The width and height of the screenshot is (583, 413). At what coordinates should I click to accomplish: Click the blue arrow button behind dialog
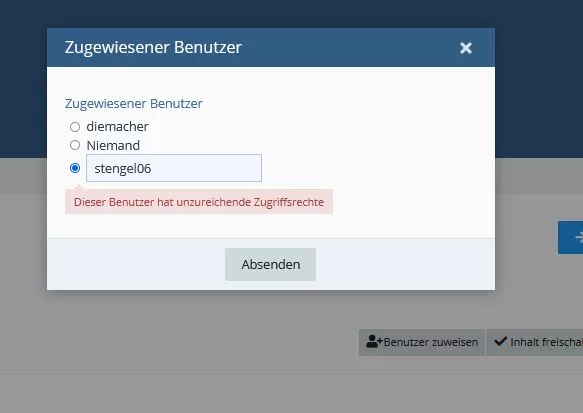571,238
